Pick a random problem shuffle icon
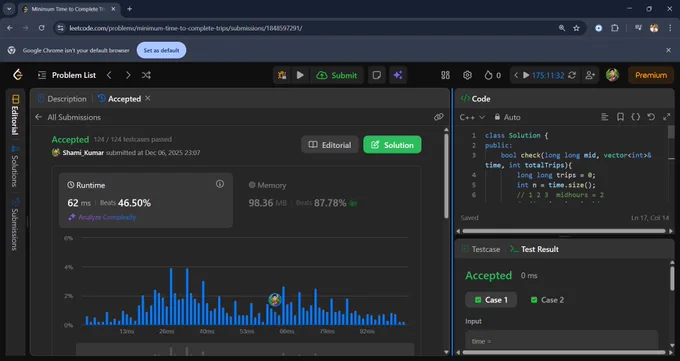Screen dimensions: 680x361 click(146, 75)
